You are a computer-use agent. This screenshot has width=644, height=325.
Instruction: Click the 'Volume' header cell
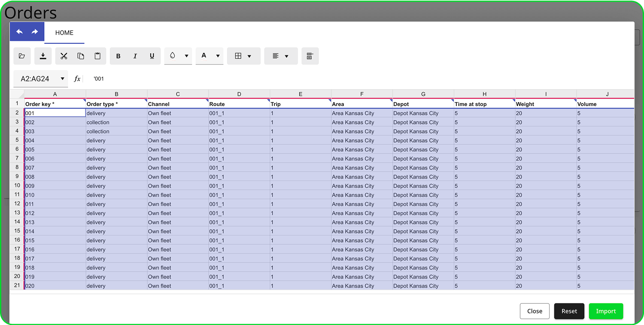tap(605, 104)
